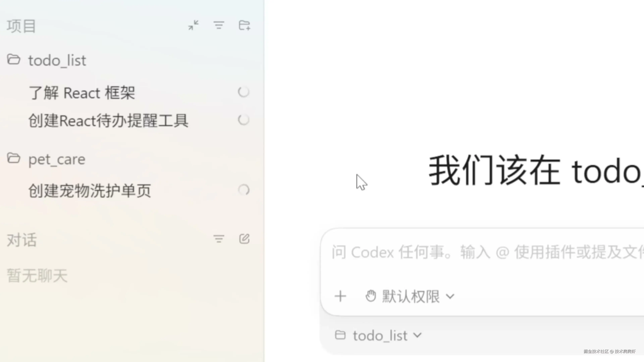Open the 默认权限 permissions dropdown

[410, 296]
